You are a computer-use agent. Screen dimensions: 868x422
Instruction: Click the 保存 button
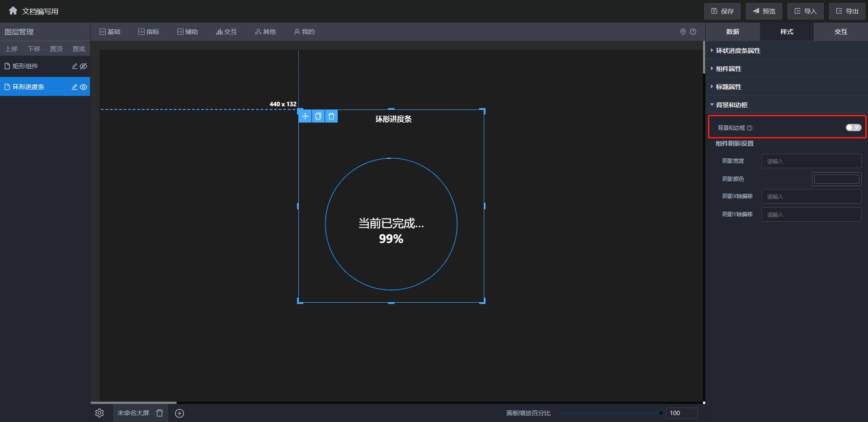pos(722,11)
